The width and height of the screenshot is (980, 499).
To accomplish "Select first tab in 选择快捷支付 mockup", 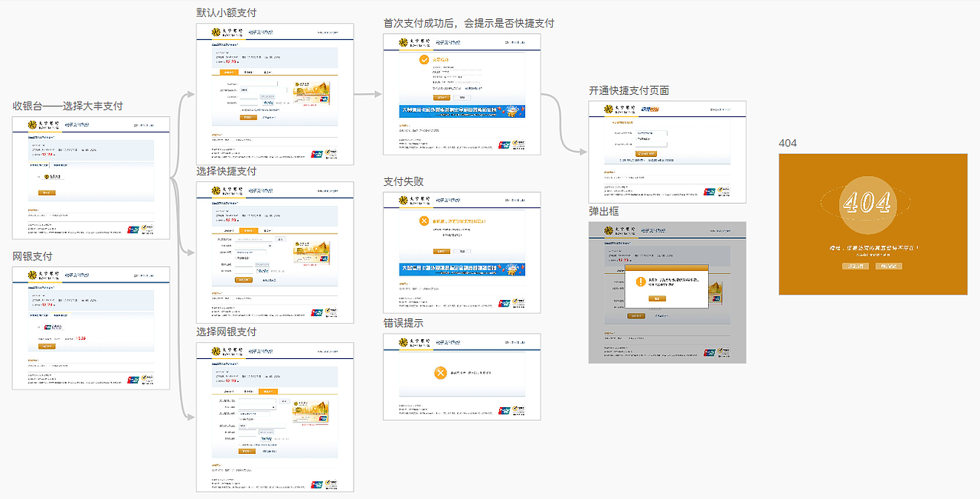I will coord(229,230).
